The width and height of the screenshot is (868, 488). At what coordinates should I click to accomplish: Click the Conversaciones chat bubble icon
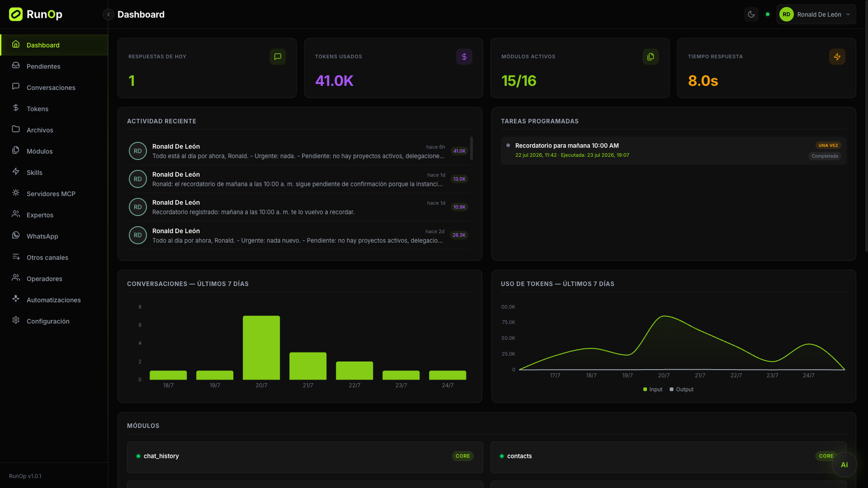(16, 87)
